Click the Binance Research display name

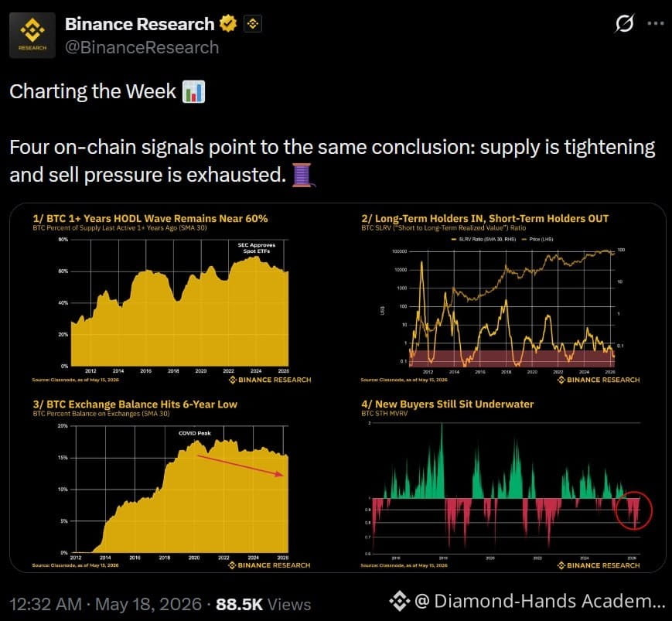[x=140, y=24]
